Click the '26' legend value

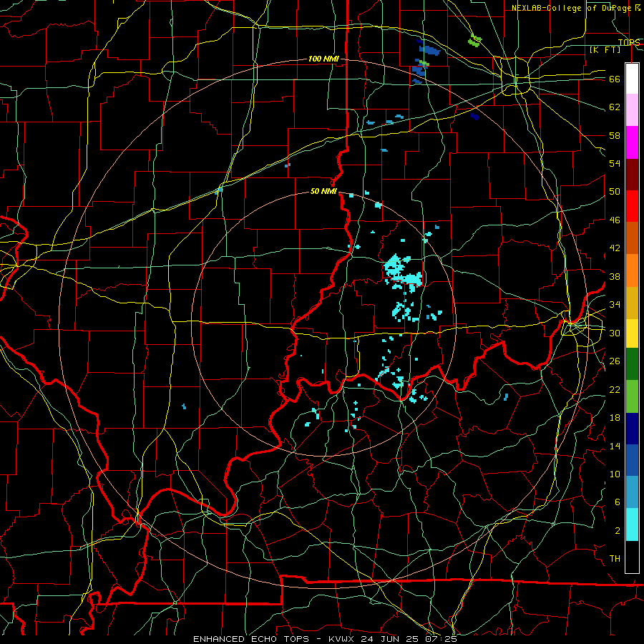pyautogui.click(x=615, y=361)
